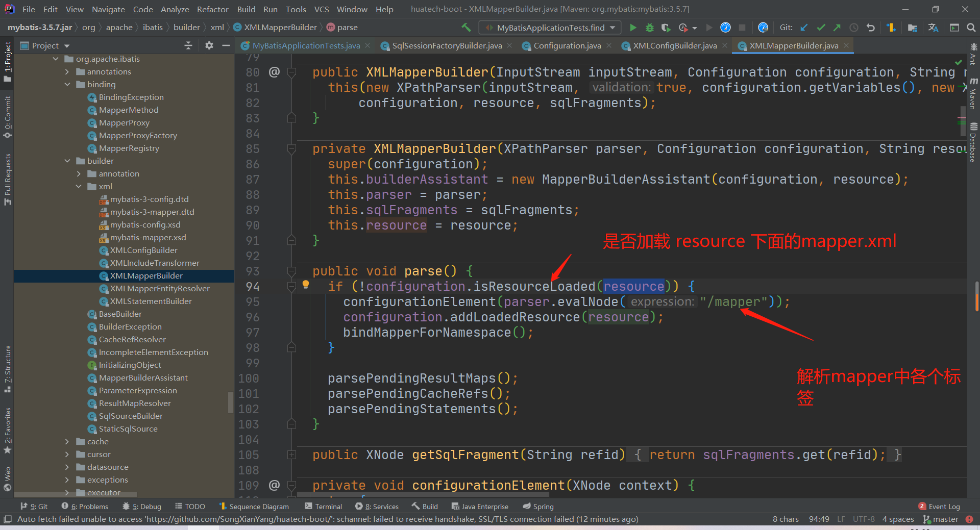Open the Terminal tool window
The height and width of the screenshot is (530, 980).
click(323, 506)
